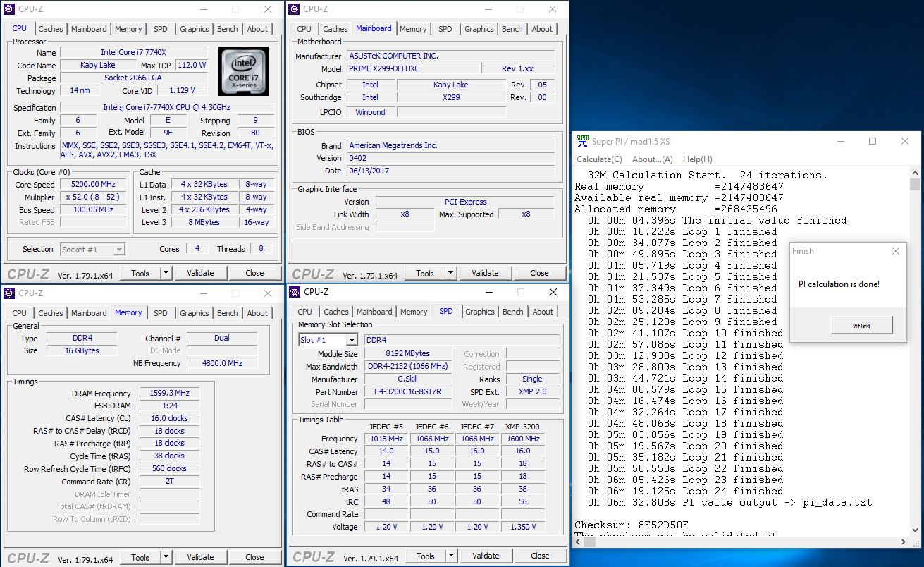The image size is (924, 567).
Task: Switch to Bench tab in the Memory timings window
Action: pos(227,313)
